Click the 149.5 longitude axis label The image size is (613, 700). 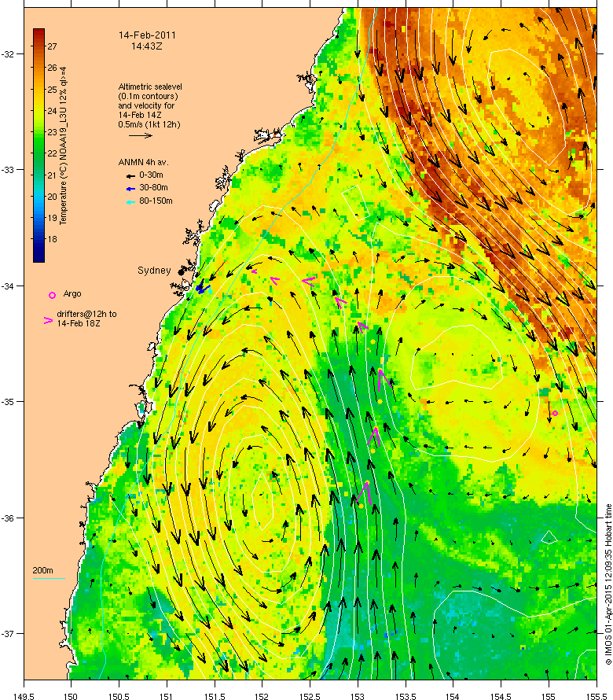coord(24,696)
